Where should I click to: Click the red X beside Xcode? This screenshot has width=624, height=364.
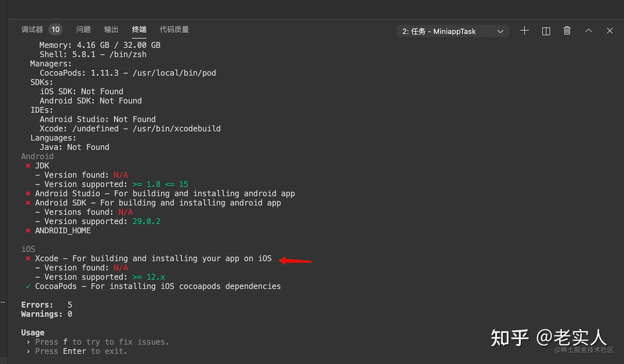click(x=28, y=258)
